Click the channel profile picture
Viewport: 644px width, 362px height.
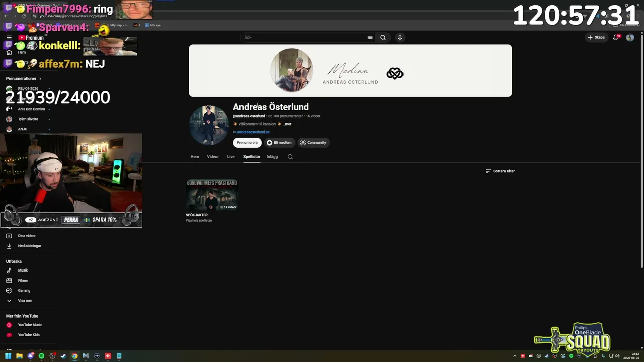(209, 125)
